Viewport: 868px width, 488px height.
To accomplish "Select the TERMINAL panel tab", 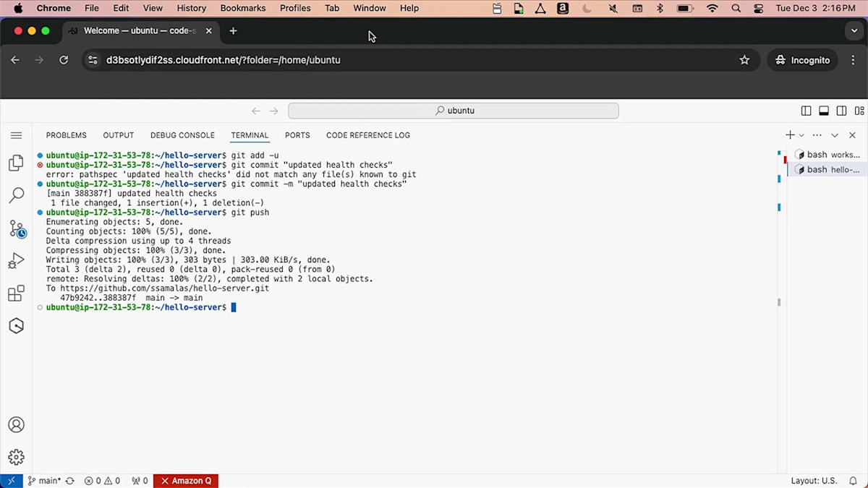I will click(x=250, y=135).
